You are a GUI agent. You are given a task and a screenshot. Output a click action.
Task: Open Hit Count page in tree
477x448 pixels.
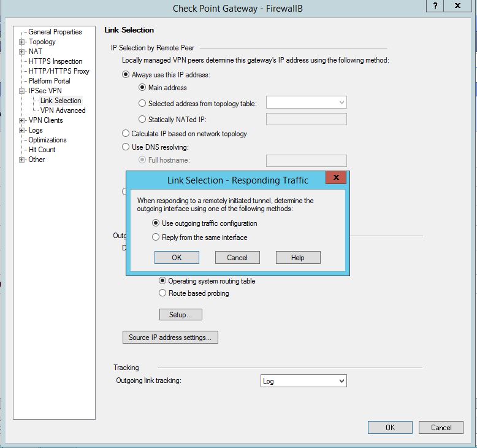(42, 150)
